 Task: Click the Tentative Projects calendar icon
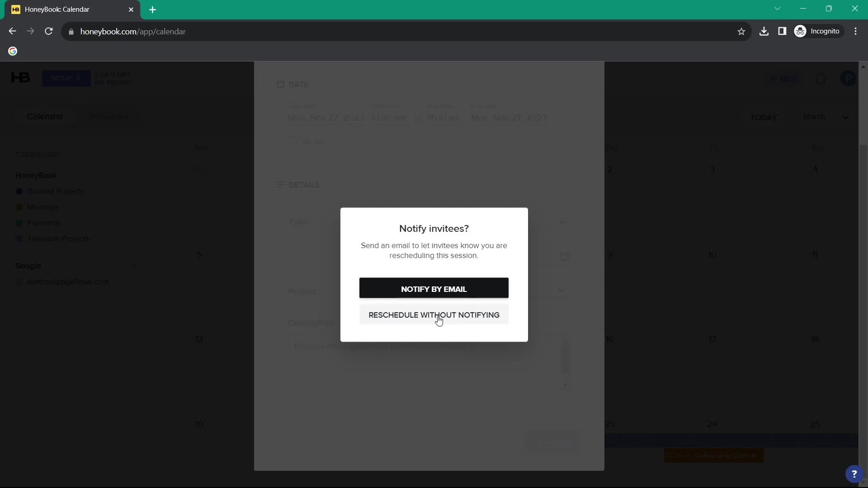click(19, 238)
